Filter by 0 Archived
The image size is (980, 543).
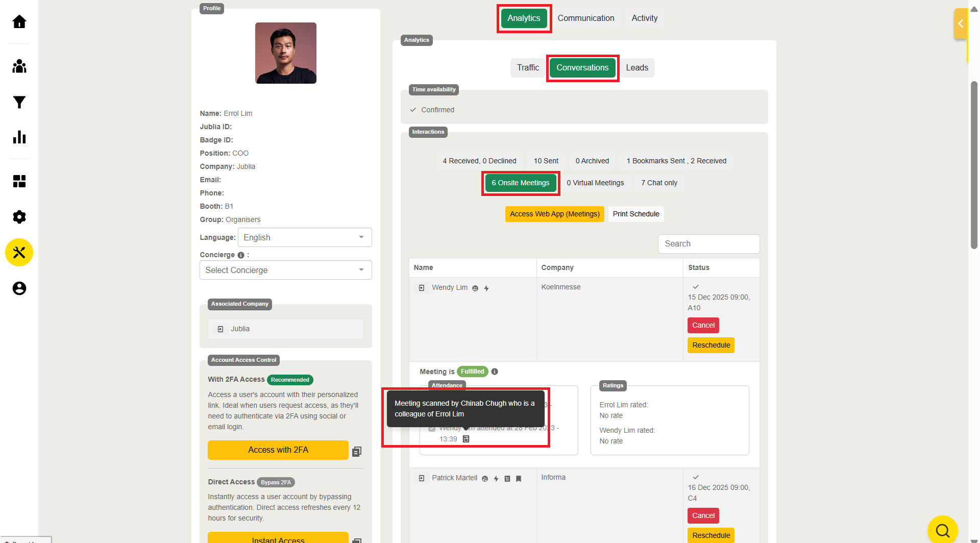[x=592, y=161]
